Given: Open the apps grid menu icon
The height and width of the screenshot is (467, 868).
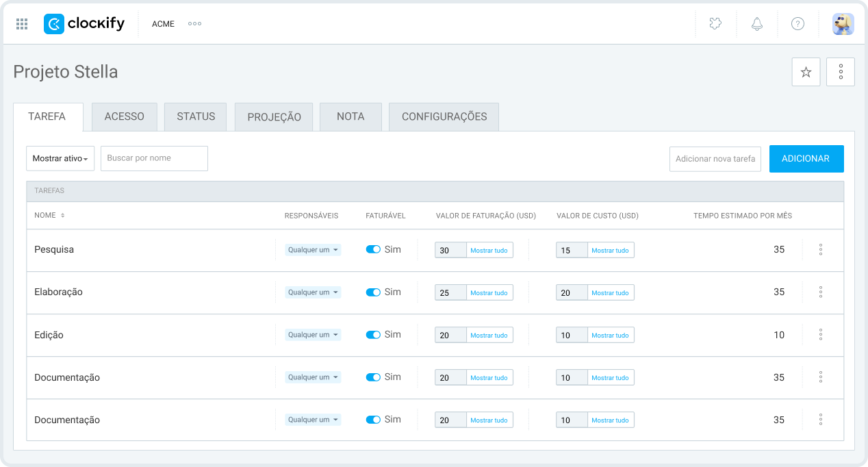Looking at the screenshot, I should [22, 24].
